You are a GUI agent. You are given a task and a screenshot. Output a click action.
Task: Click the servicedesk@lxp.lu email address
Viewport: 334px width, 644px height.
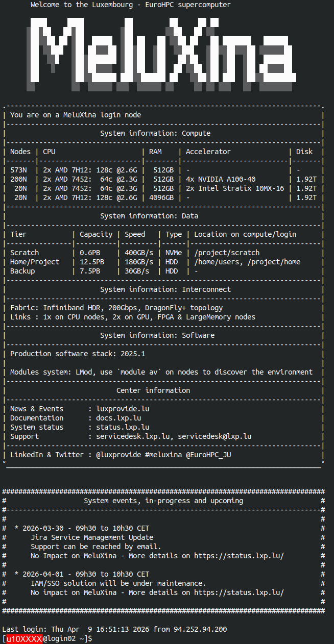(214, 436)
